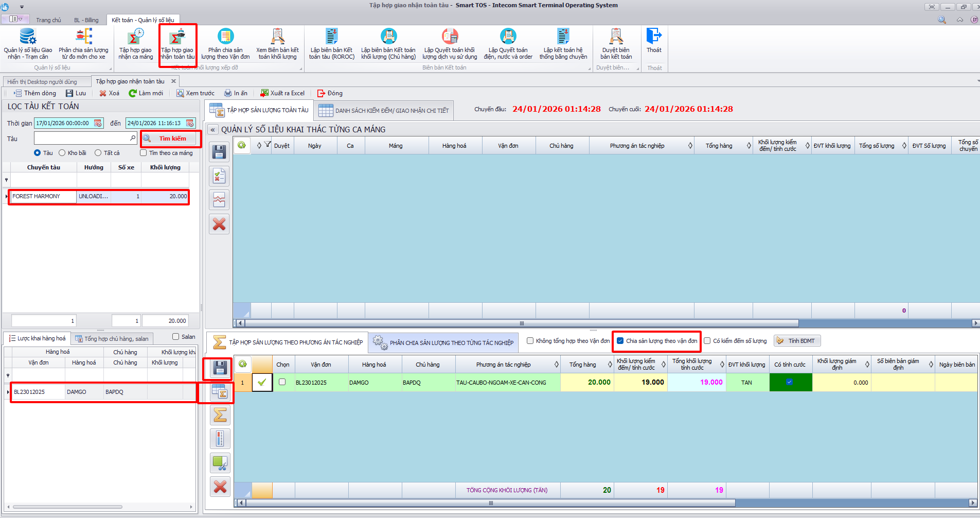
Task: Open the start date calendar dropdown
Action: (x=98, y=123)
